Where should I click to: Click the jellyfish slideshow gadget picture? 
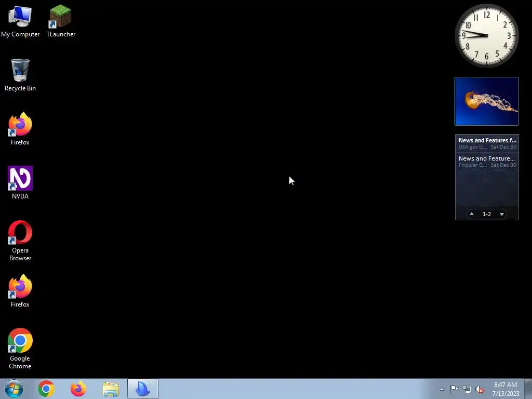tap(486, 101)
